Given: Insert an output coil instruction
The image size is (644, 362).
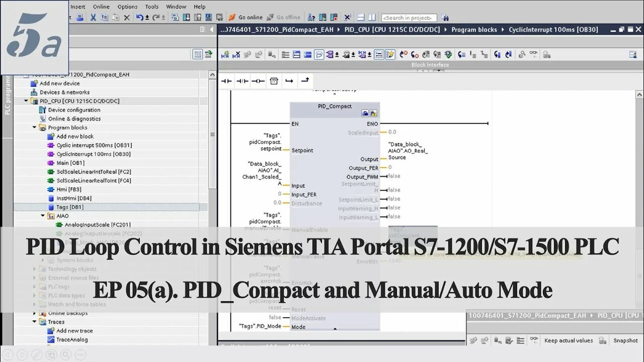Looking at the screenshot, I should pyautogui.click(x=258, y=80).
